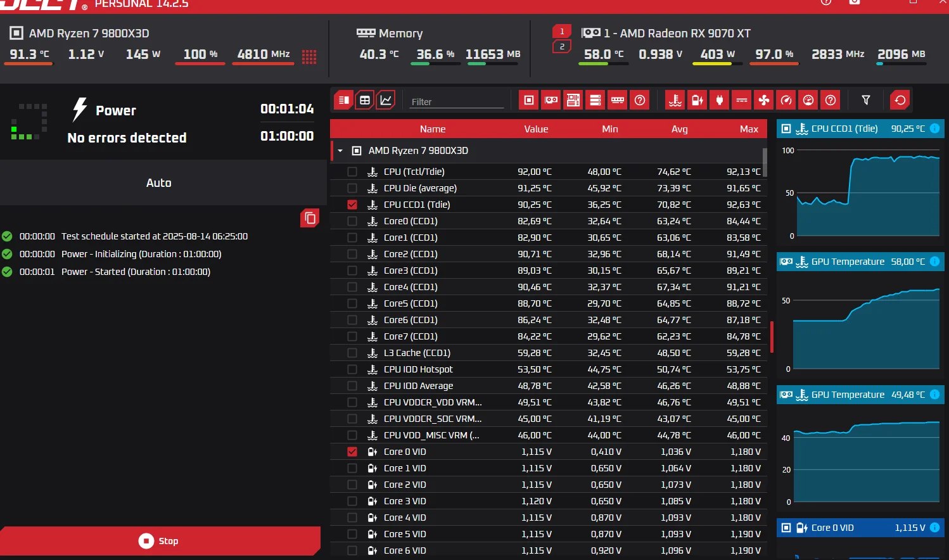Check the CPU Die (average) sensor box
Viewport: 949px width, 560px height.
click(352, 188)
